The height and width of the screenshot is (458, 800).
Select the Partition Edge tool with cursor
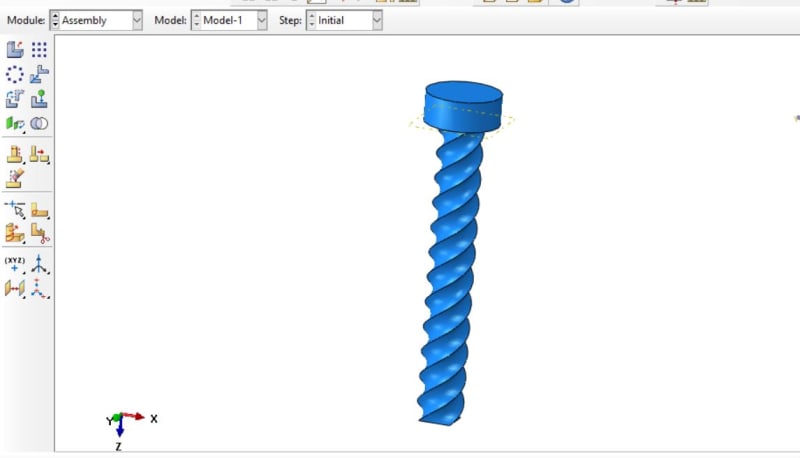15,209
